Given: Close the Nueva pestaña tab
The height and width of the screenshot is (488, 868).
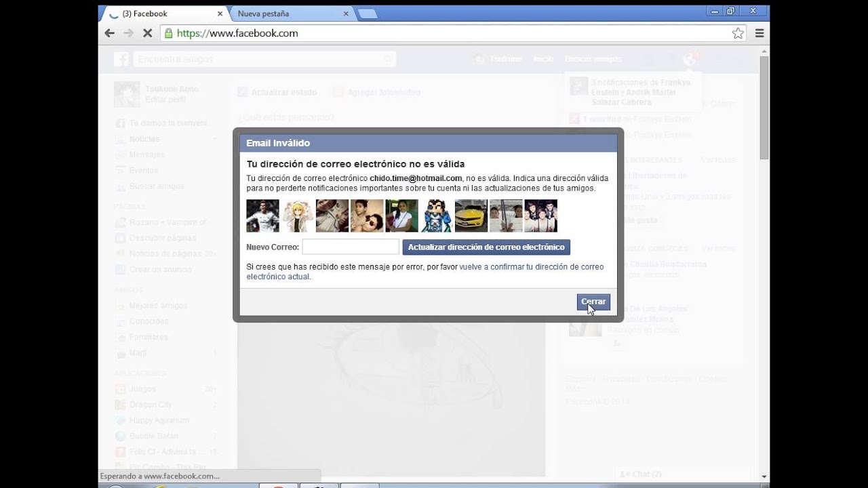Looking at the screenshot, I should click(346, 14).
